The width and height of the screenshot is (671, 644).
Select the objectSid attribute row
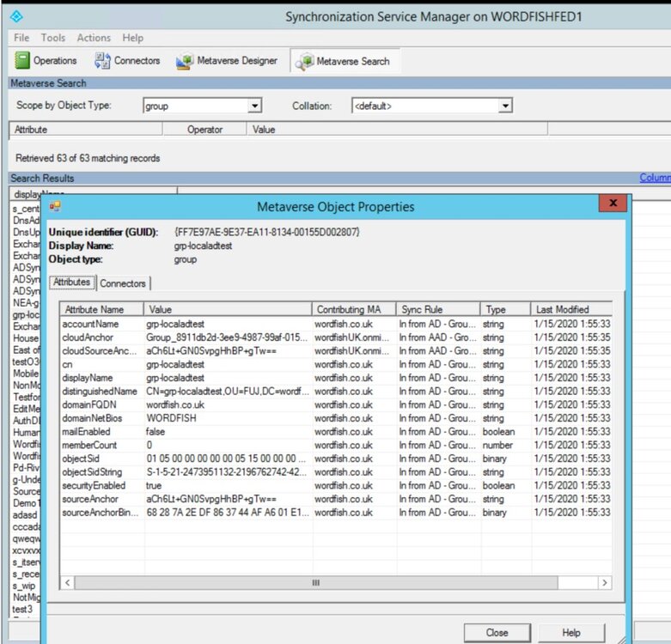click(336, 459)
